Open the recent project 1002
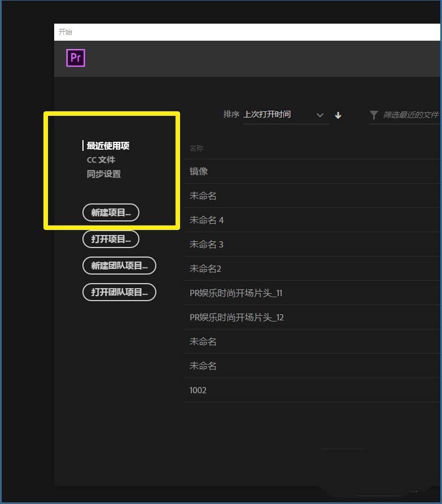The height and width of the screenshot is (504, 442). pyautogui.click(x=312, y=390)
